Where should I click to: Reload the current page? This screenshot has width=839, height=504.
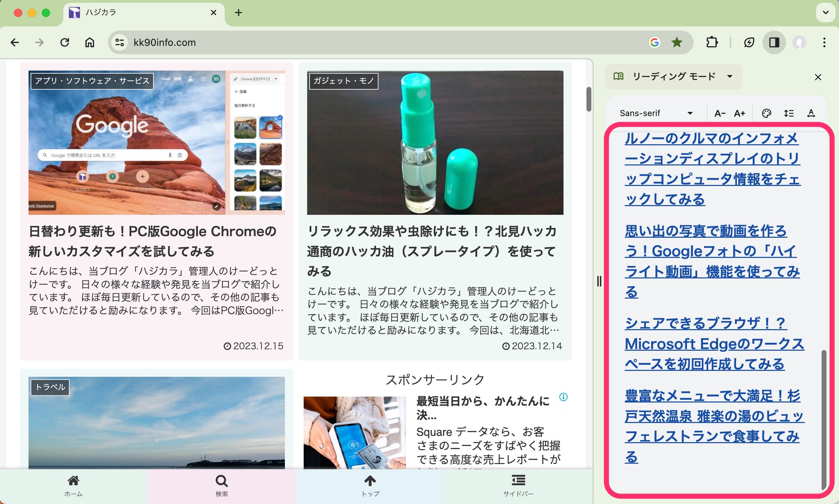point(65,42)
